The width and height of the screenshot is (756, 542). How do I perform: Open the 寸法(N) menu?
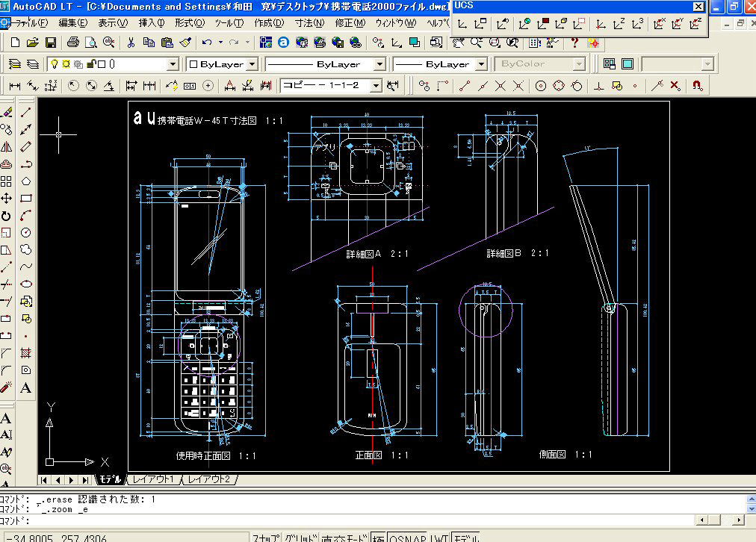309,22
